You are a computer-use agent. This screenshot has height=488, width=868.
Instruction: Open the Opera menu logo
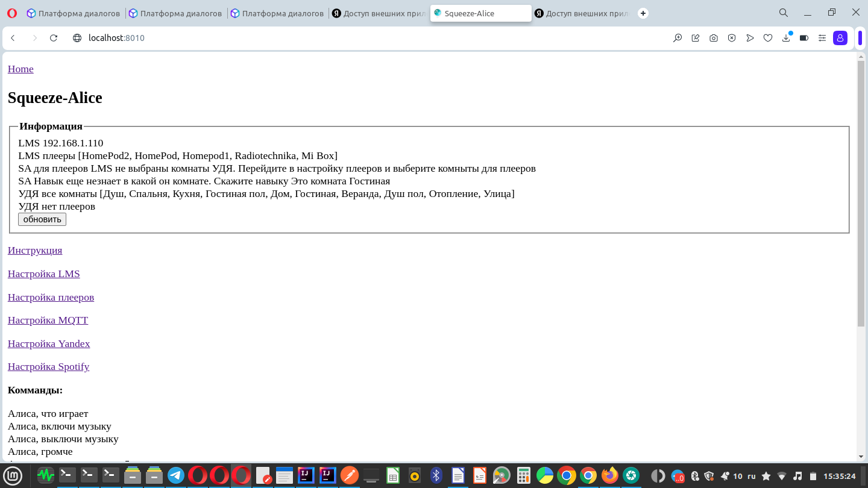pyautogui.click(x=12, y=13)
